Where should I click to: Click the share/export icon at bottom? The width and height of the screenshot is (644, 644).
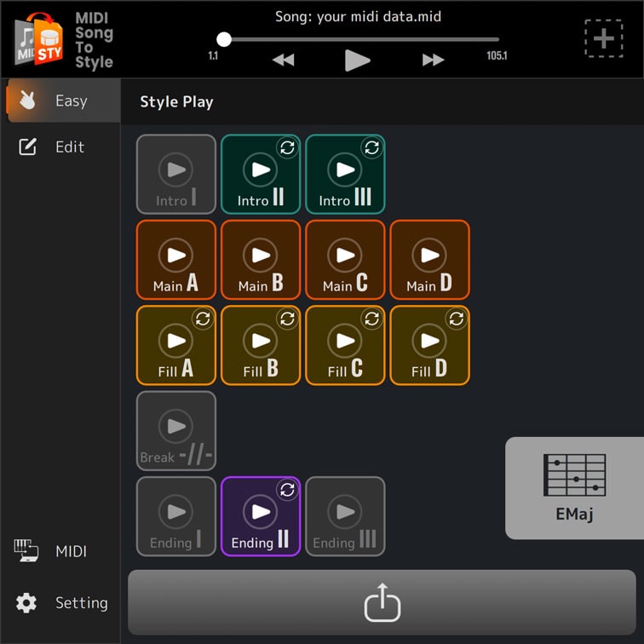[382, 604]
